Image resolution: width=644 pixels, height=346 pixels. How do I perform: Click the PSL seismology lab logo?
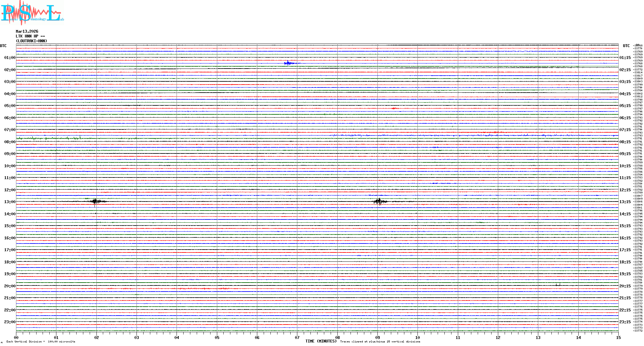(32, 13)
